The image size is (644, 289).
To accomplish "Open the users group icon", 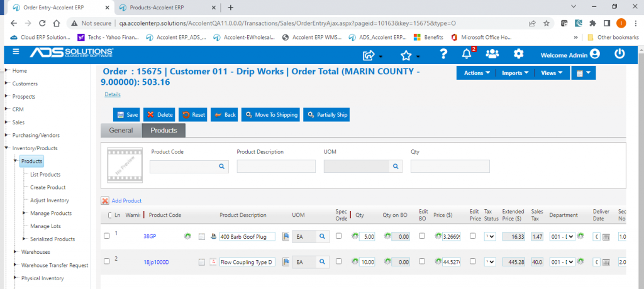I will (x=492, y=54).
